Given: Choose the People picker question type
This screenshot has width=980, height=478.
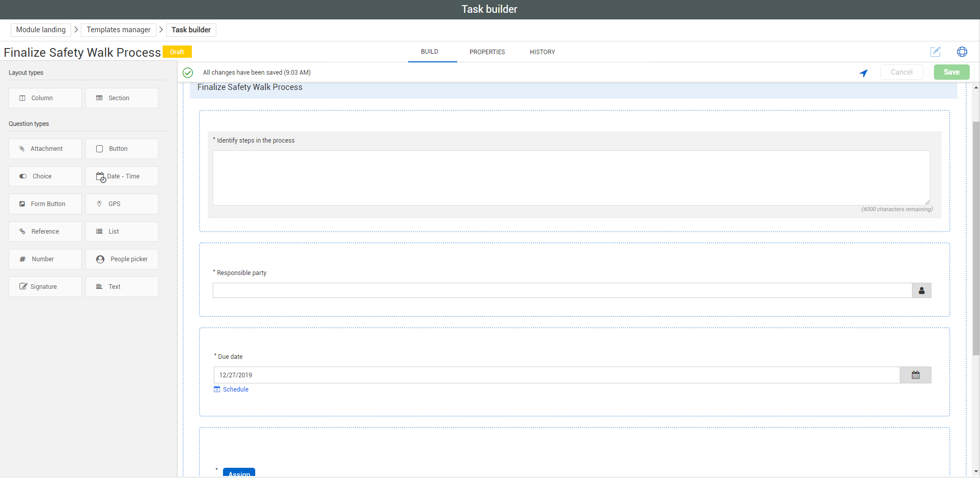Looking at the screenshot, I should [122, 259].
